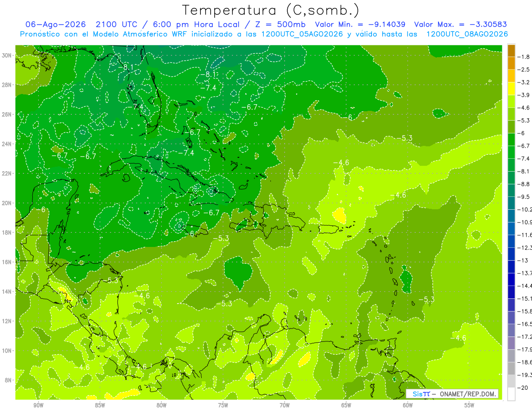This screenshot has height=411, width=532.
Task: Select the "Z = 500mb" level label
Action: pyautogui.click(x=279, y=24)
